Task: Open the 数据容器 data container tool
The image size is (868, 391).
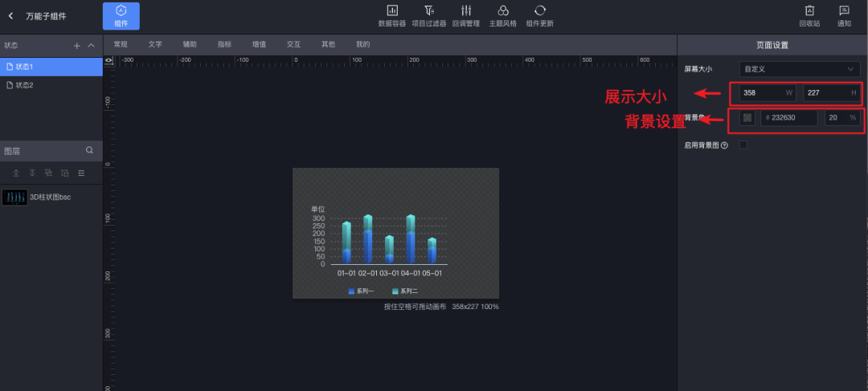Action: pos(392,16)
